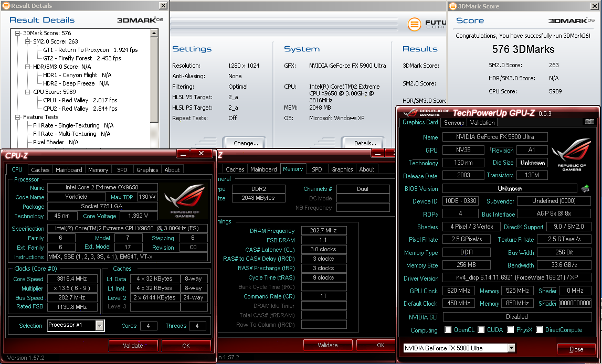Select GT1 - Return To Proxycon result row
This screenshot has width=602, height=364.
[x=90, y=50]
